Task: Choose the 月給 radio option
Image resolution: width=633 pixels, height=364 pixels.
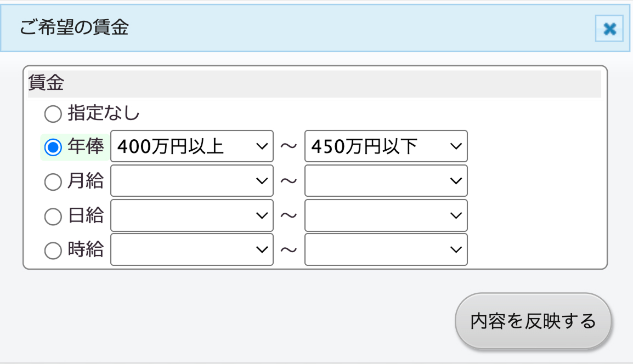Action: 53,181
